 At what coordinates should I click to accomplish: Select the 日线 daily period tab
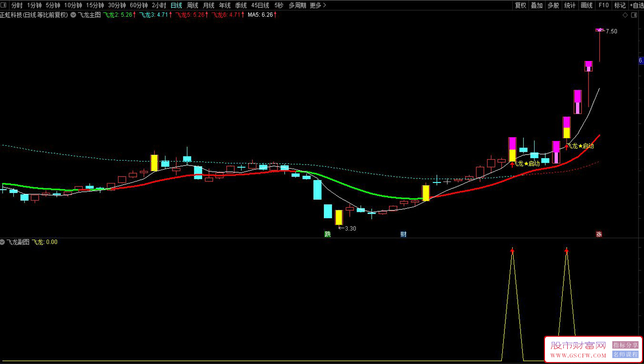coord(176,5)
